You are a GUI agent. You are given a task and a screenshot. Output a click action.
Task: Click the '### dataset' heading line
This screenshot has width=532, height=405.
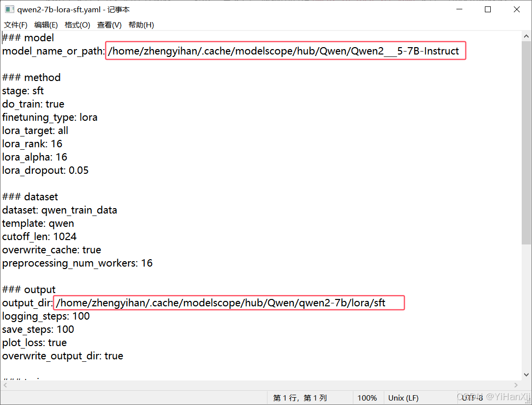click(x=30, y=197)
